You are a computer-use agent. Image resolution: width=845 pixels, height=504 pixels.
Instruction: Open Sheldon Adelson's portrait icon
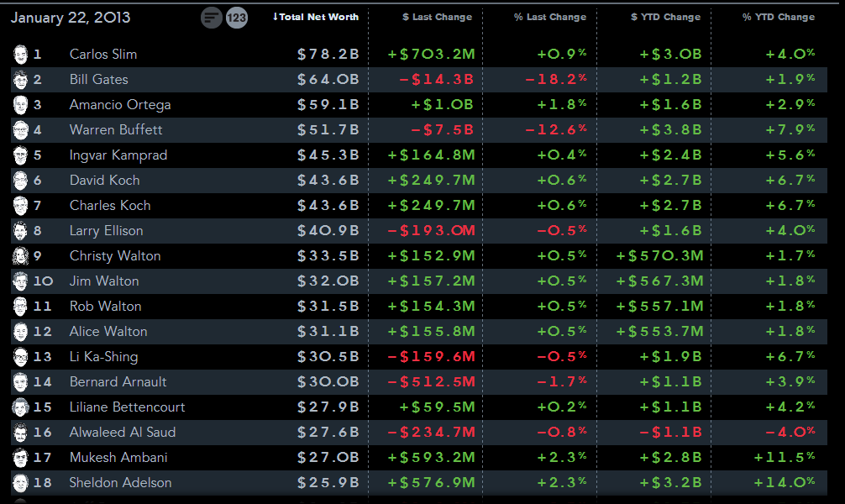[x=20, y=483]
